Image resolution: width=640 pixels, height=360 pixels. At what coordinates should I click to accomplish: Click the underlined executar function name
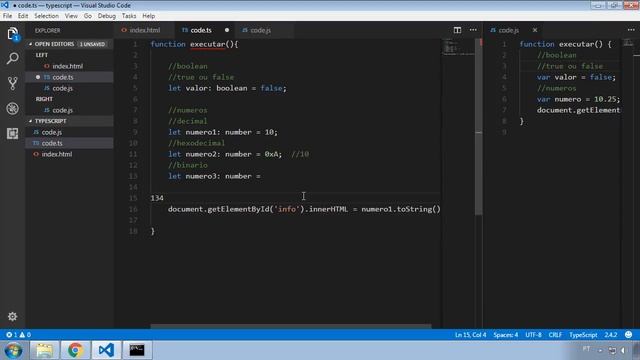207,44
